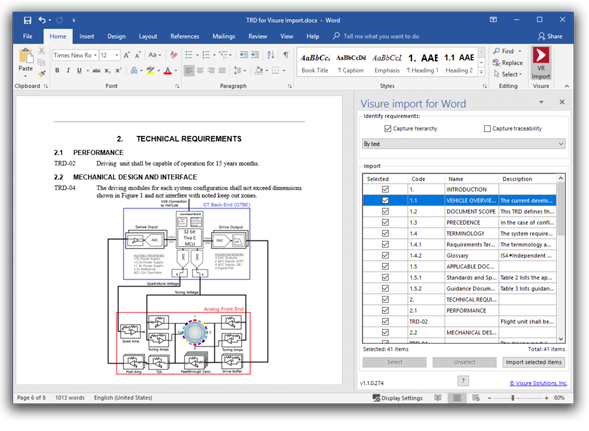Click the Undo arrow icon

pyautogui.click(x=42, y=20)
